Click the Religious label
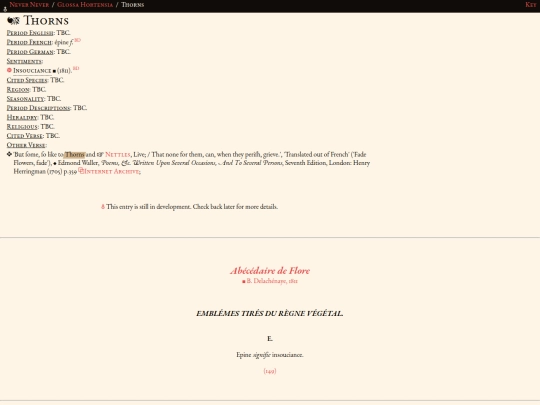Image resolution: width=540 pixels, height=405 pixels. (x=22, y=127)
